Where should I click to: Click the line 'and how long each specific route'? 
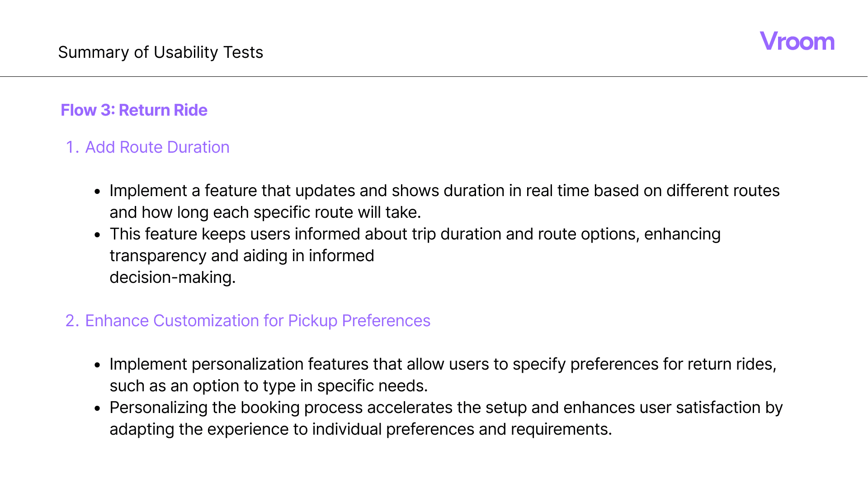click(x=265, y=212)
